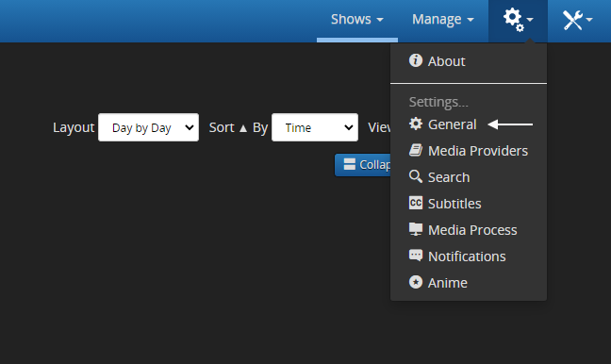The width and height of the screenshot is (611, 364).
Task: Open the Layout Day by Day dropdown
Action: [148, 127]
